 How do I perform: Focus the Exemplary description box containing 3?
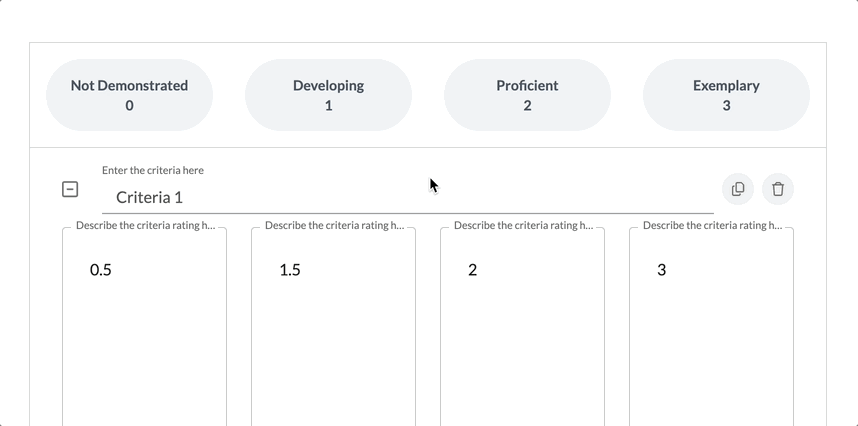(x=711, y=320)
